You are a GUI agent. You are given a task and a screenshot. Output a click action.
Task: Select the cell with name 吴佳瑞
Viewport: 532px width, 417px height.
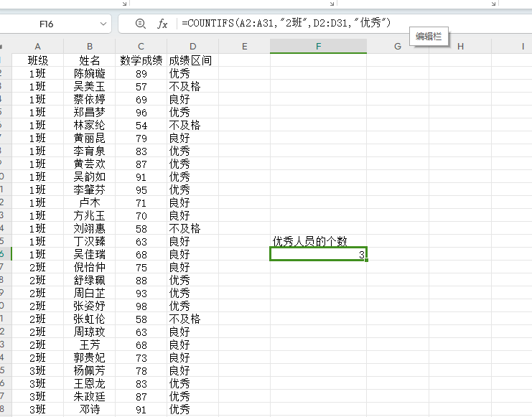point(90,254)
